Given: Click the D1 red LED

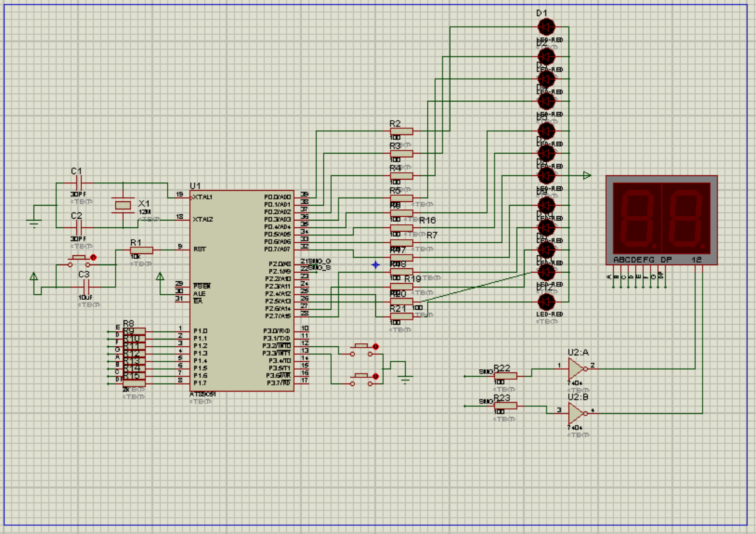Looking at the screenshot, I should (546, 27).
